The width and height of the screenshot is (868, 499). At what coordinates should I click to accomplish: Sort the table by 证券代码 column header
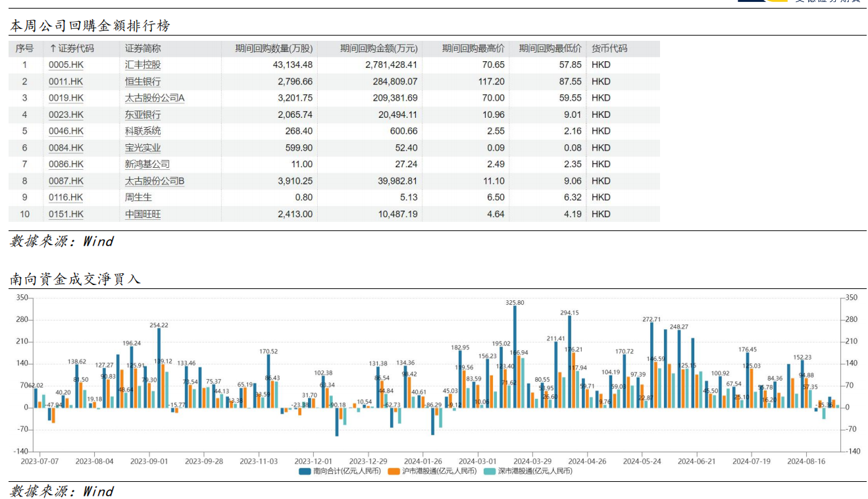[72, 49]
